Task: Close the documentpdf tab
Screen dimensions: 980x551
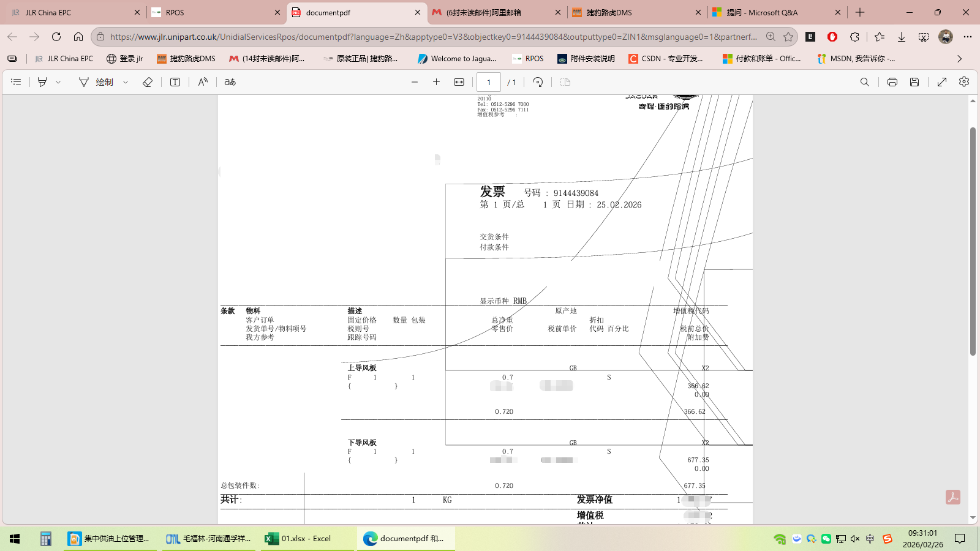Action: click(x=418, y=12)
